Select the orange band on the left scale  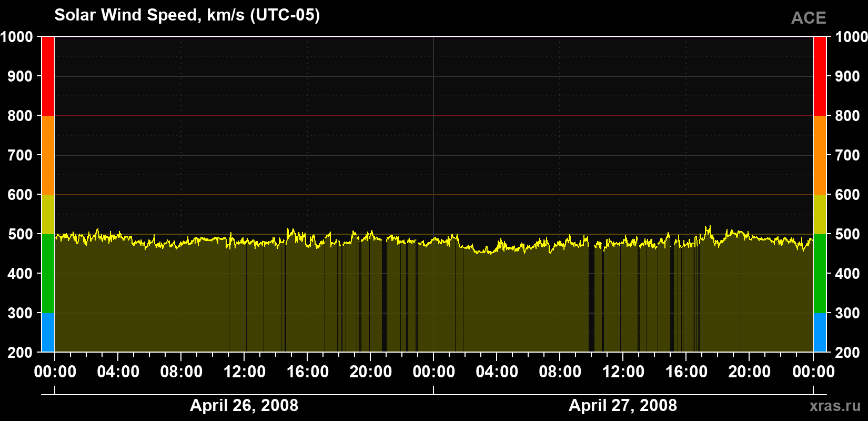[x=48, y=155]
